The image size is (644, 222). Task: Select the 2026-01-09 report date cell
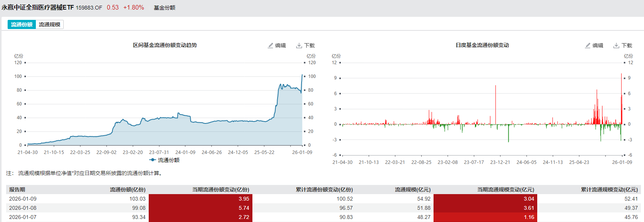[23, 199]
